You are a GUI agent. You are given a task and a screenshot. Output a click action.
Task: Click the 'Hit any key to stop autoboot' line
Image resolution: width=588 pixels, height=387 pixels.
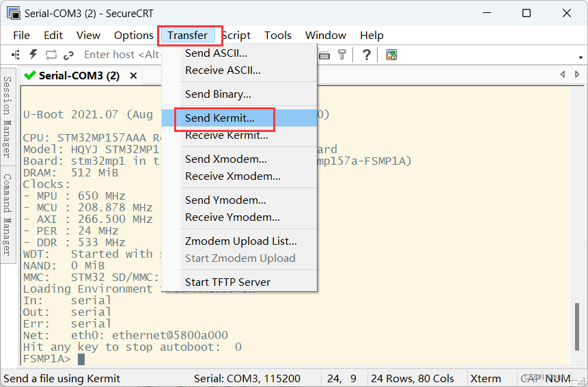coord(132,347)
